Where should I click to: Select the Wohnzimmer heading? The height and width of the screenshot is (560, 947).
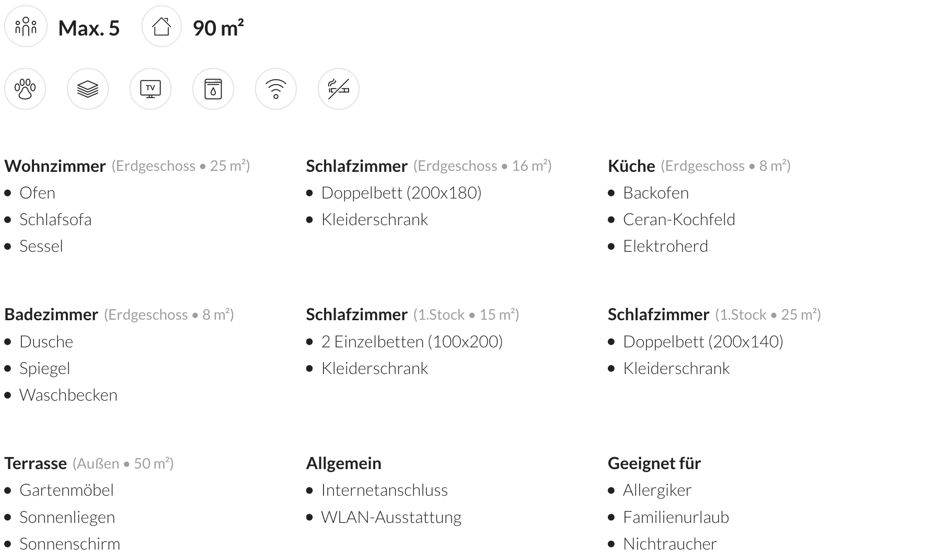(55, 166)
